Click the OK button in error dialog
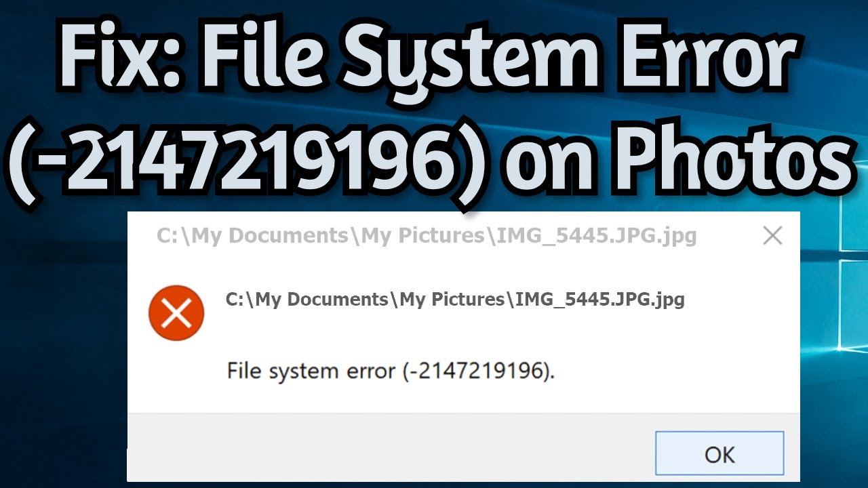868x488 pixels. pyautogui.click(x=719, y=455)
